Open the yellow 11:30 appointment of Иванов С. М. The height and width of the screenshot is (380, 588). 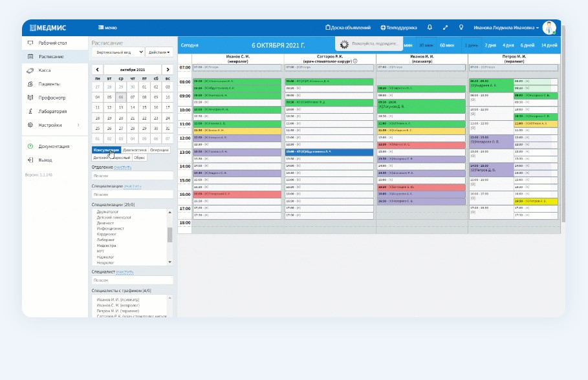[x=237, y=131]
